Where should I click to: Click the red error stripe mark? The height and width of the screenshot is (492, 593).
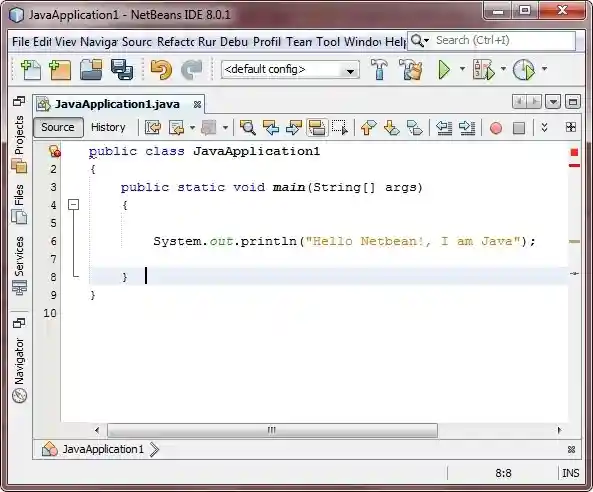click(574, 165)
